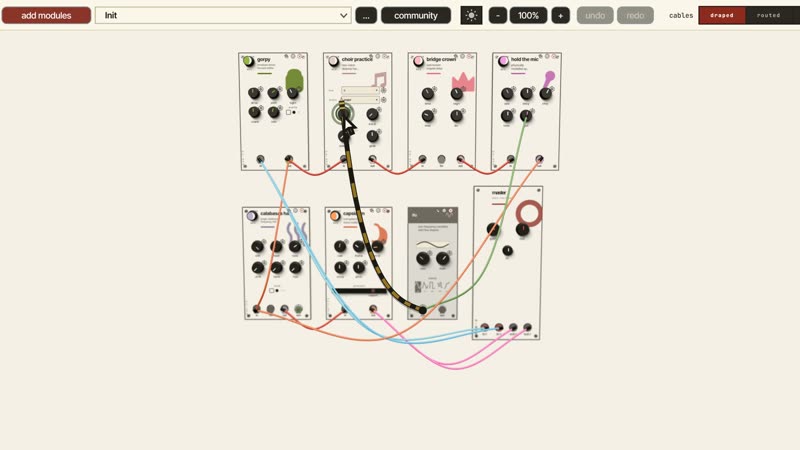Click the redo button
Image resolution: width=800 pixels, height=450 pixels.
(635, 15)
